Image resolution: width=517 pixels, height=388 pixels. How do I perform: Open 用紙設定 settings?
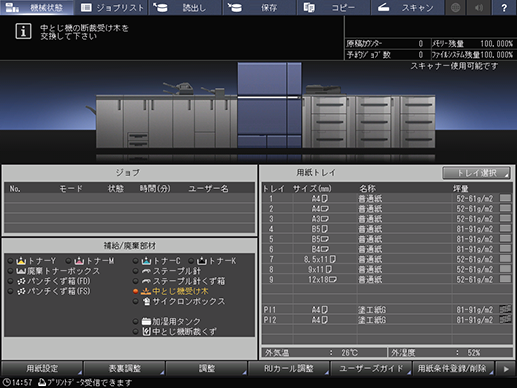pyautogui.click(x=42, y=368)
